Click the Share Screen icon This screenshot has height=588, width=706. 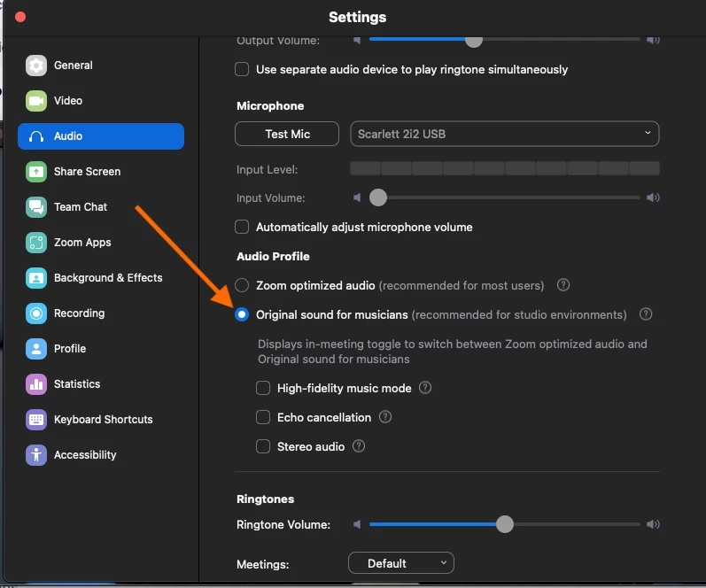coord(36,172)
